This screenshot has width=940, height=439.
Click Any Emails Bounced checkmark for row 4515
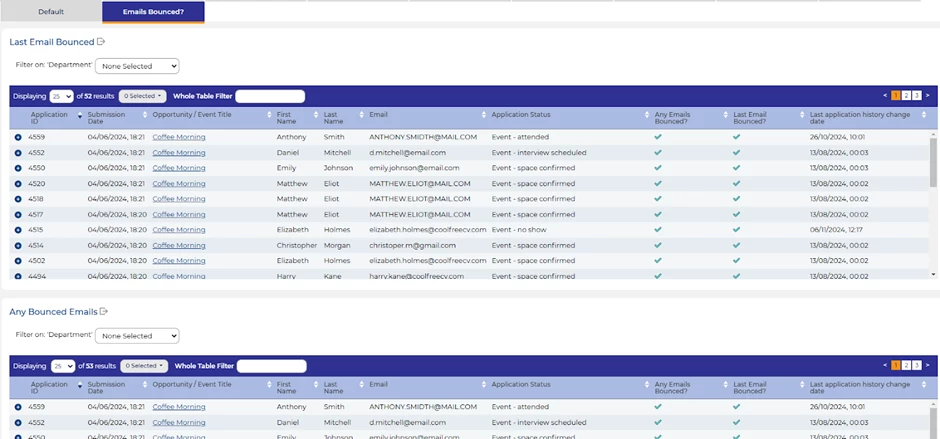tap(658, 230)
